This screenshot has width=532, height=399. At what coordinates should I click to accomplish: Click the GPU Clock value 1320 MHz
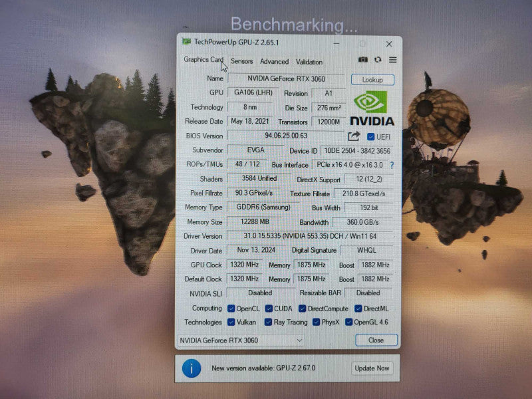pos(244,264)
